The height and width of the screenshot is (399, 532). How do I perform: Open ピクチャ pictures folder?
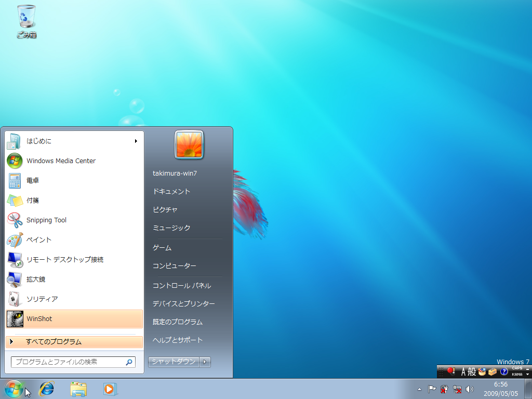(165, 210)
